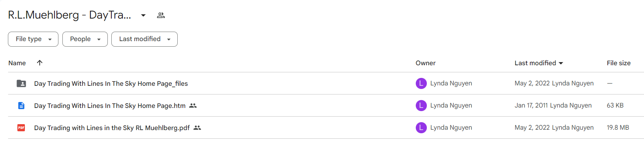Expand the People filter
Screen dimensions: 644x155
click(85, 39)
